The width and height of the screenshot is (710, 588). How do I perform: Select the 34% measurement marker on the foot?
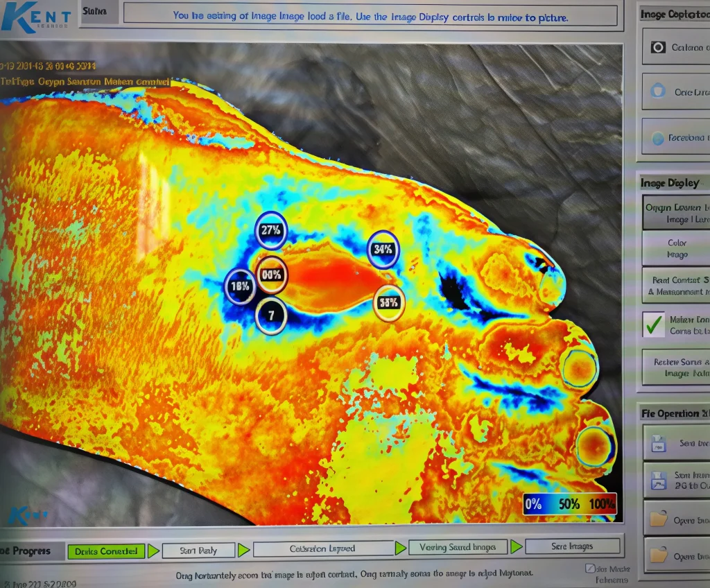tap(383, 249)
